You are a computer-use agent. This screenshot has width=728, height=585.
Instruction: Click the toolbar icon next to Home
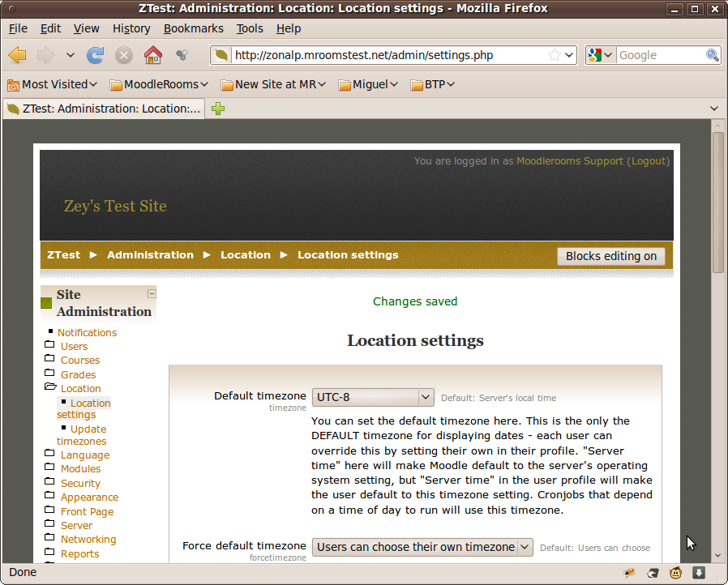point(182,55)
